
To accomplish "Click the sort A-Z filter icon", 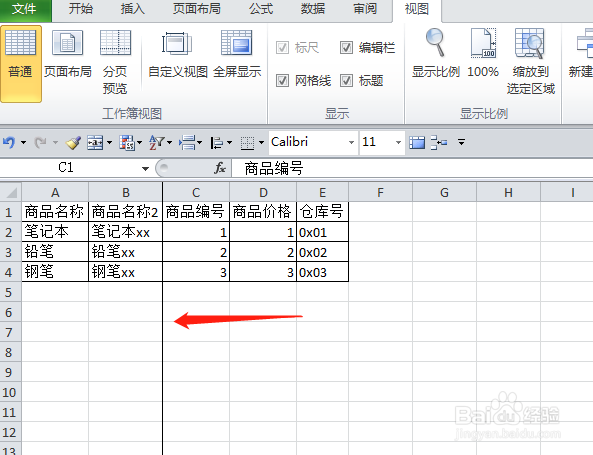I will click(x=157, y=143).
